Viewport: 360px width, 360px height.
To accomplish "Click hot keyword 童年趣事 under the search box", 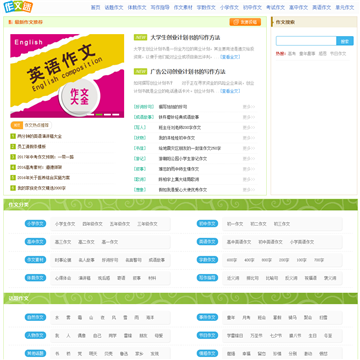I will click(x=307, y=53).
